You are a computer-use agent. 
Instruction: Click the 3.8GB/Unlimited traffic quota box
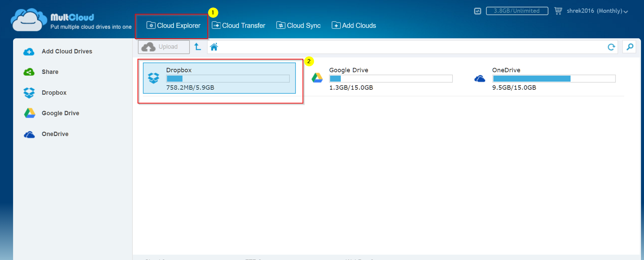(517, 11)
